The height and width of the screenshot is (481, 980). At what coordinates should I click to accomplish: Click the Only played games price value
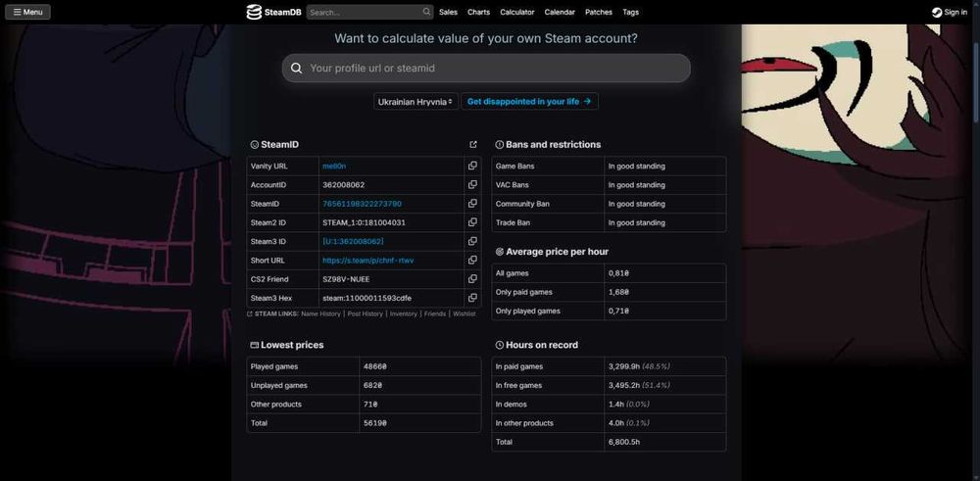point(618,312)
